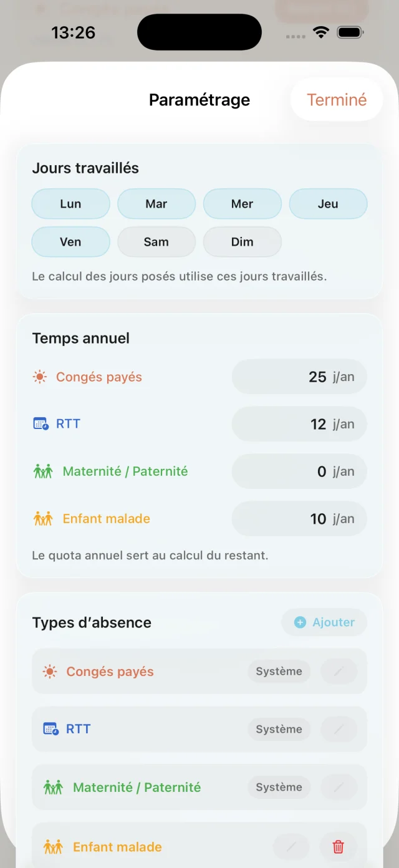Click the sun icon beside Congés payés quota
Image resolution: width=399 pixels, height=868 pixels.
[x=39, y=377]
